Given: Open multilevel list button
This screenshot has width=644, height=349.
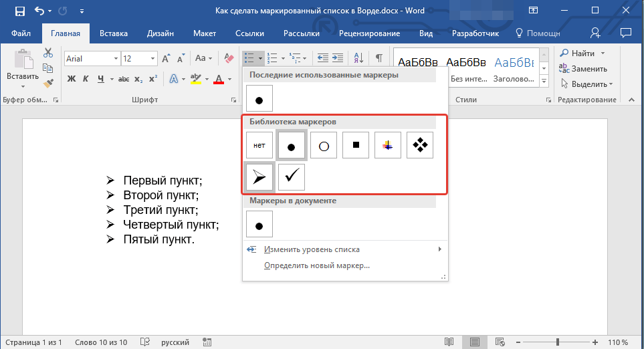Looking at the screenshot, I should point(295,58).
